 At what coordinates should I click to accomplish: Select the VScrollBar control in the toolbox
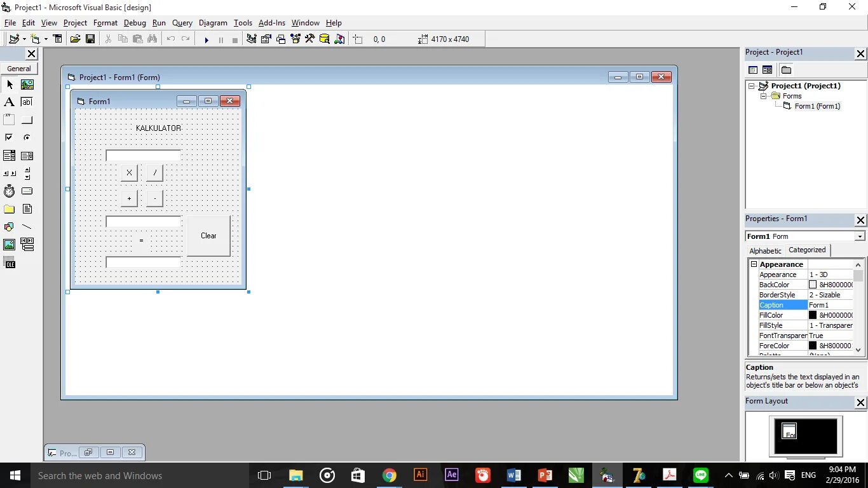27,173
